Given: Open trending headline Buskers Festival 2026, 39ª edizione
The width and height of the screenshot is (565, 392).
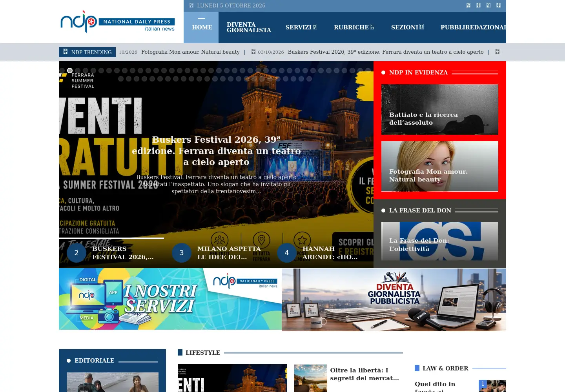Looking at the screenshot, I should (x=386, y=52).
